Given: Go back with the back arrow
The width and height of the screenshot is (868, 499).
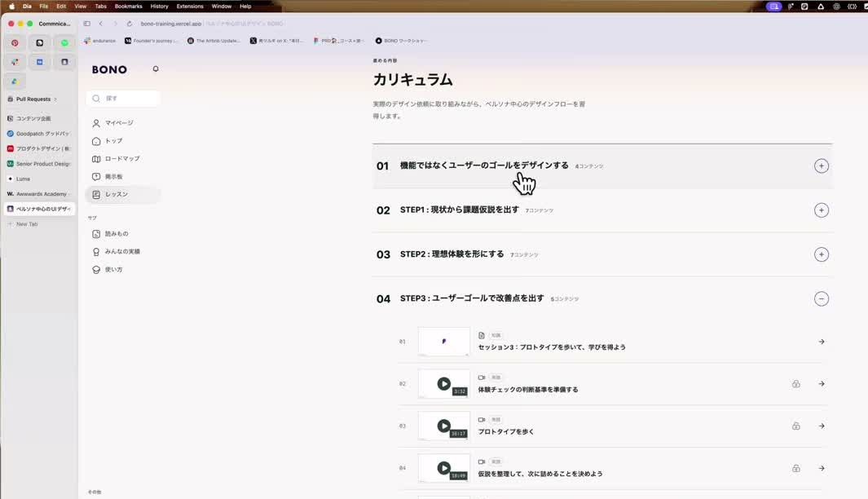Looking at the screenshot, I should (101, 24).
